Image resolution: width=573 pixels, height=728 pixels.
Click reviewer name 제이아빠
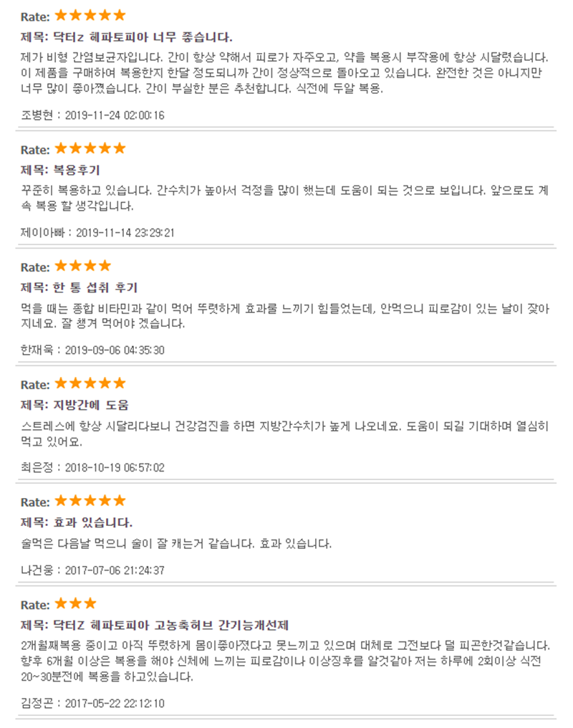[x=42, y=233]
